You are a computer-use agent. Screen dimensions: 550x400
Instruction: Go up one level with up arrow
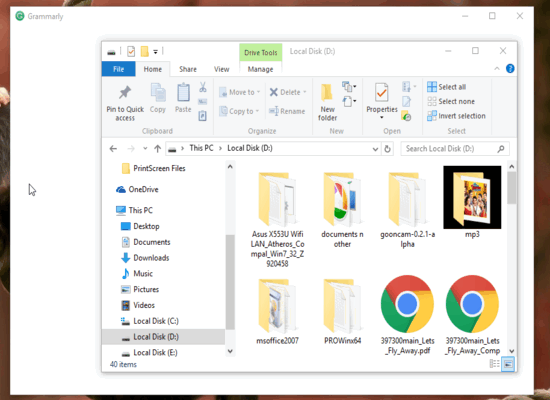(157, 149)
